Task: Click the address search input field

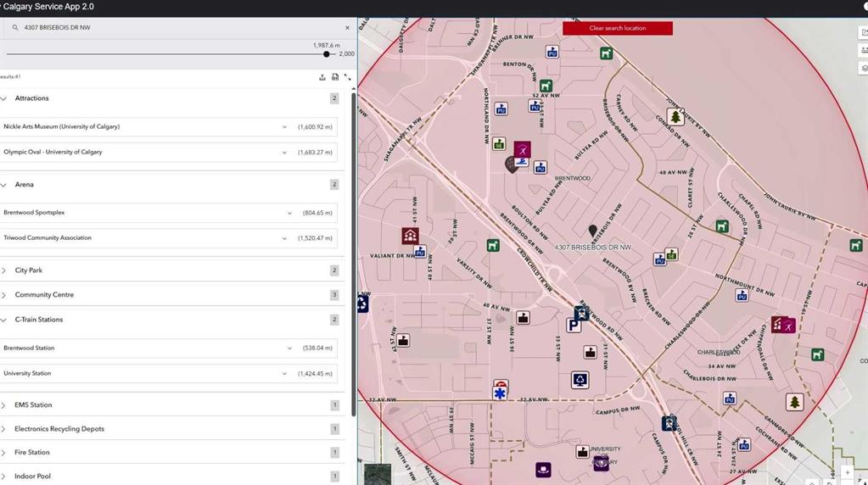Action: [x=170, y=28]
